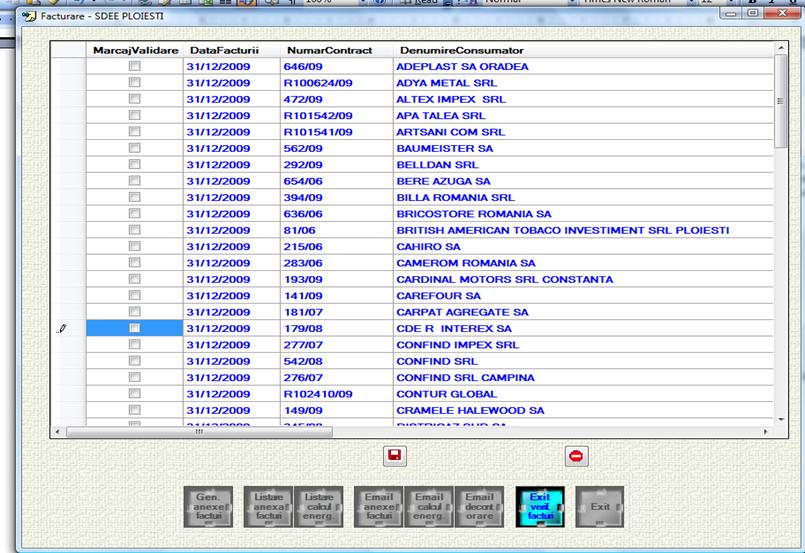Tick the checkbox for CAHIRO SA

point(135,246)
